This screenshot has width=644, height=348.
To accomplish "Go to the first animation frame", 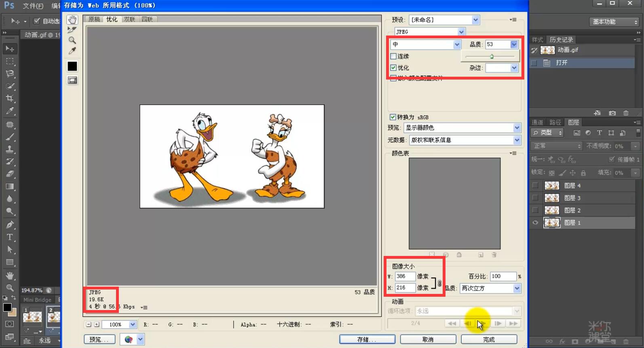I will 452,323.
